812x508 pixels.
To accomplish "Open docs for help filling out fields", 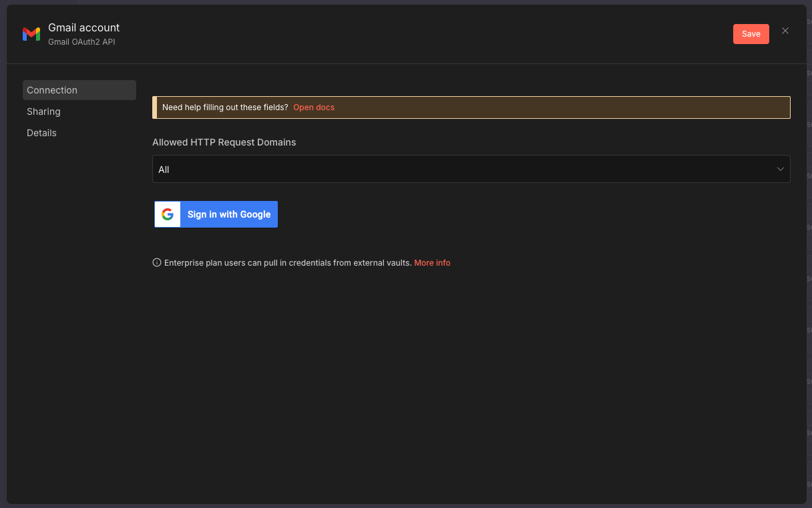I will (x=314, y=107).
